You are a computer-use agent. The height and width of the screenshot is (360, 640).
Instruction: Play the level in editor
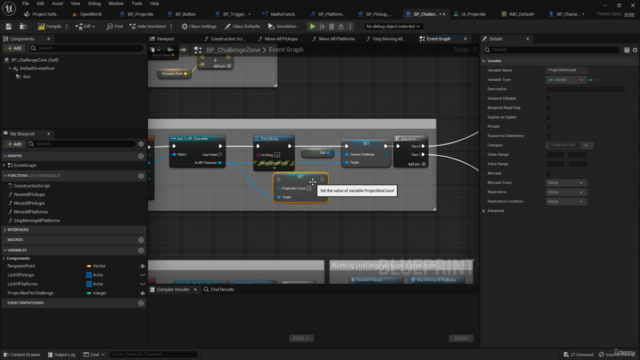(x=312, y=27)
